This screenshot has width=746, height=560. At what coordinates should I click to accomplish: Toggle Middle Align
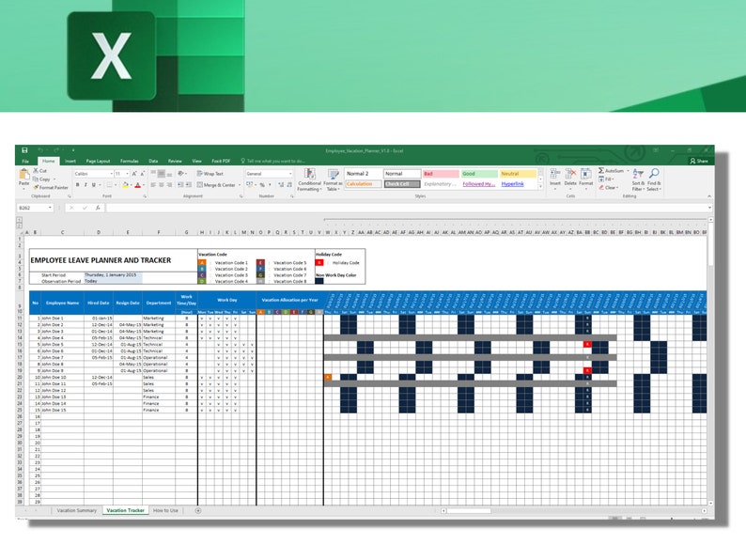click(162, 174)
